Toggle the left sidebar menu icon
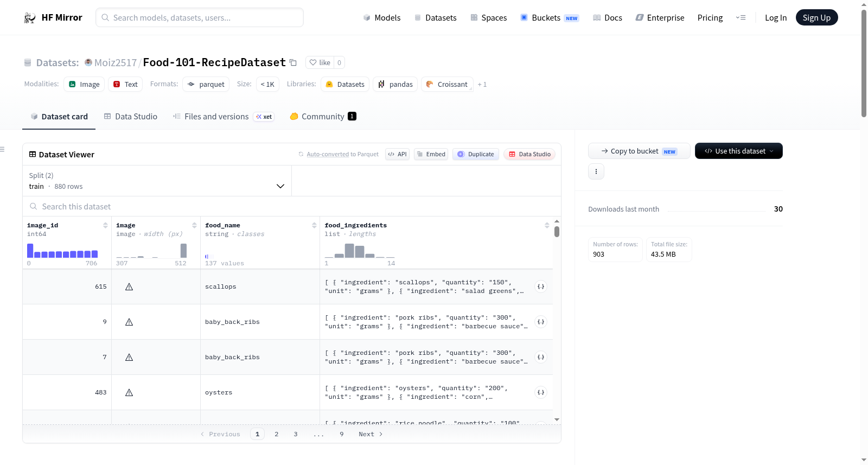Screen dimensions: 868x465 coord(2,149)
